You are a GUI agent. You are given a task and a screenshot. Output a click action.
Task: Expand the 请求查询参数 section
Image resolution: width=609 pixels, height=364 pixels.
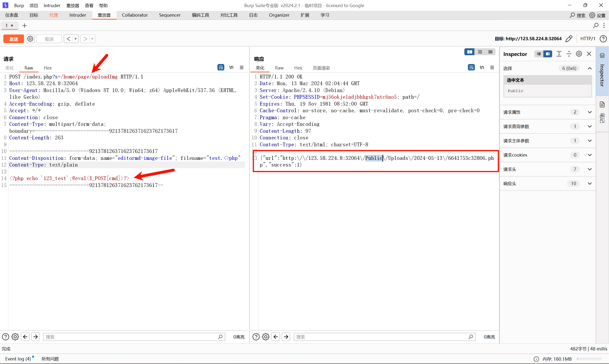(x=590, y=127)
